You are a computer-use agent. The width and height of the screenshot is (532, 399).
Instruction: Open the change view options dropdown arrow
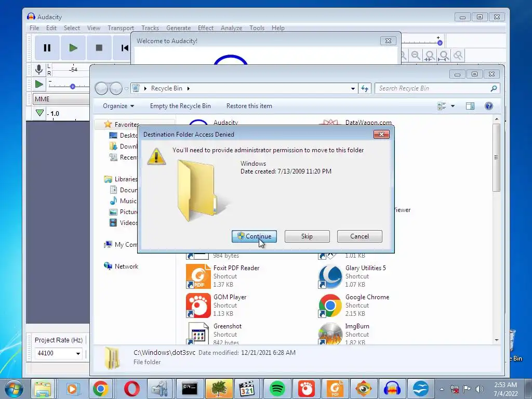[453, 106]
